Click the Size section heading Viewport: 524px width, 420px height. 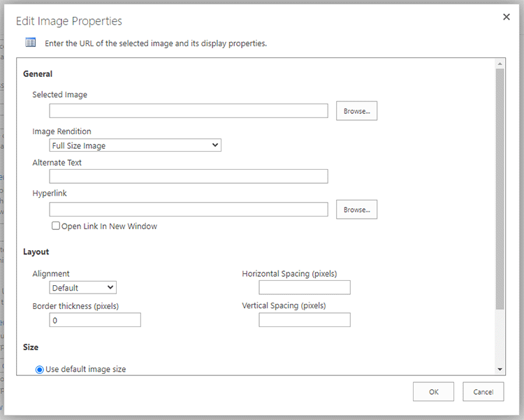(31, 347)
